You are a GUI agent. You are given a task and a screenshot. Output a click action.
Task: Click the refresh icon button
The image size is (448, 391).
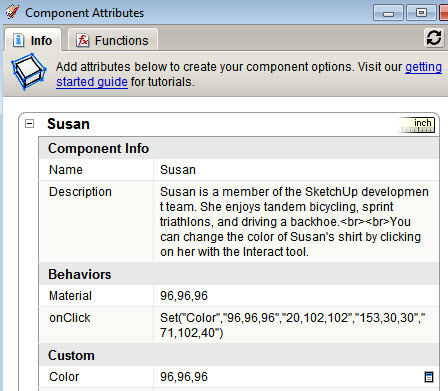click(434, 38)
